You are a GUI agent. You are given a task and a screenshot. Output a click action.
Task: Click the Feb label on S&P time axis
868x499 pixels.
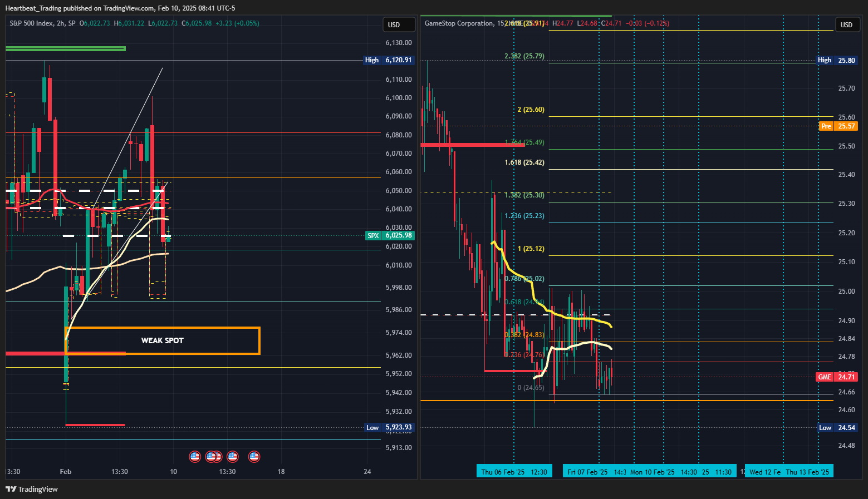click(66, 472)
